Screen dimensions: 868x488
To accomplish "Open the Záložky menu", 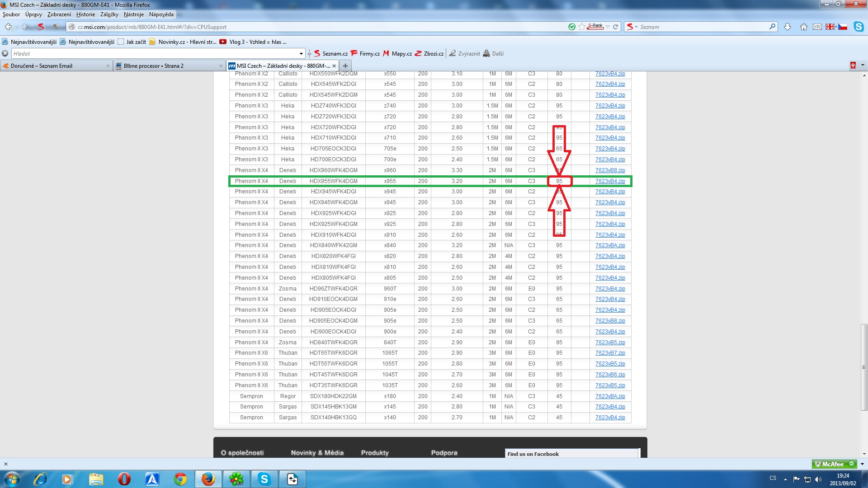I will point(109,14).
